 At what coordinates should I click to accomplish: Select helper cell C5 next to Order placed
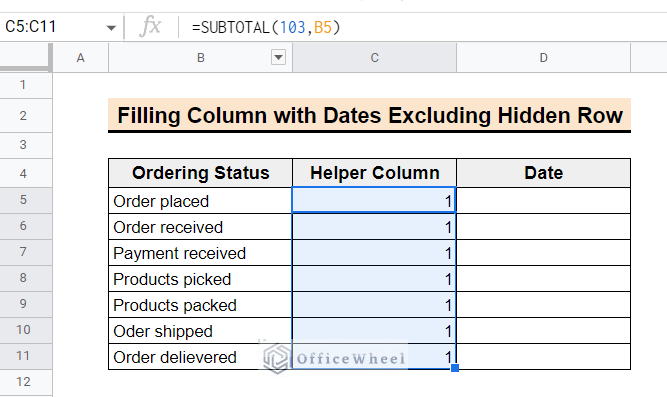pos(374,200)
